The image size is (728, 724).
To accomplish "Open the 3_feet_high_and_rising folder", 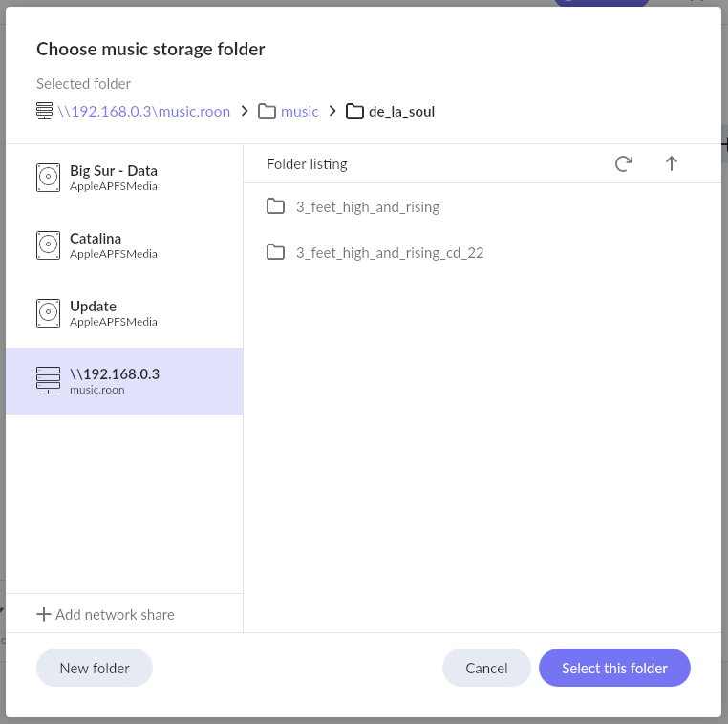I will coord(367,206).
